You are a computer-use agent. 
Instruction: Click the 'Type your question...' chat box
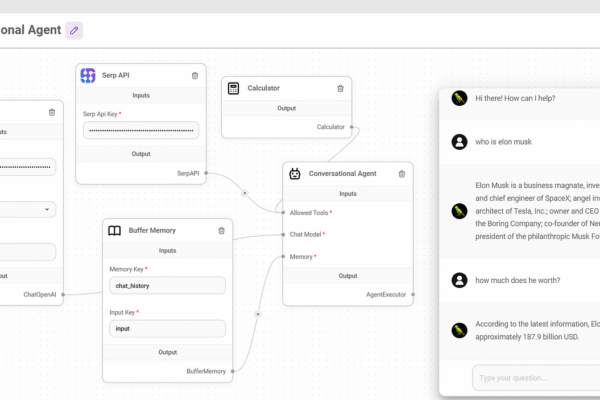[535, 378]
